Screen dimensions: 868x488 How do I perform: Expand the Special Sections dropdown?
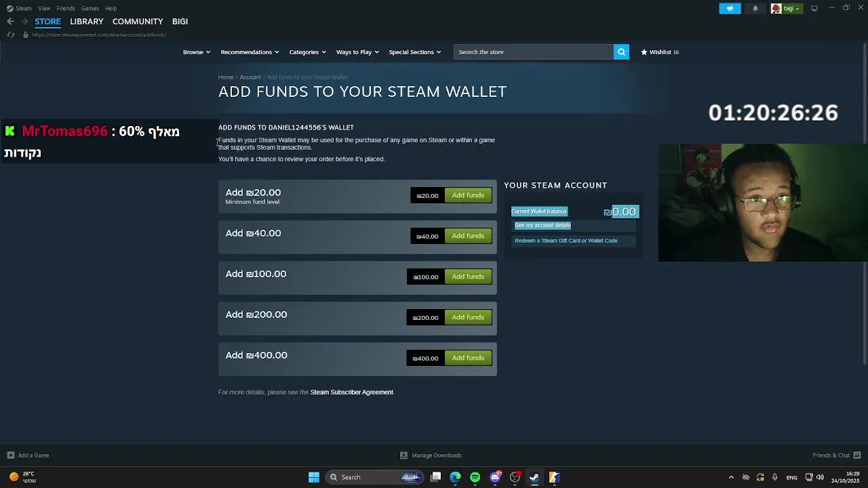pos(415,52)
